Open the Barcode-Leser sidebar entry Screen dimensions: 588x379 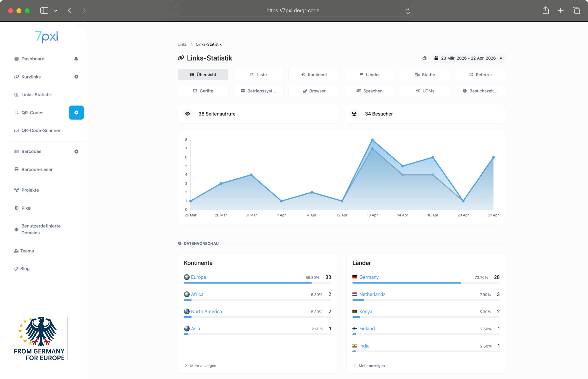(x=37, y=169)
